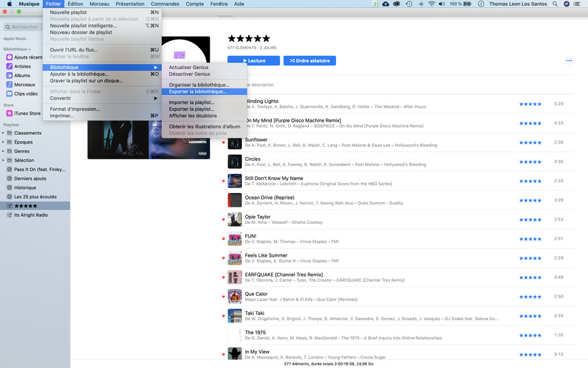Toggle the heart on Taki Taki

coord(224,316)
